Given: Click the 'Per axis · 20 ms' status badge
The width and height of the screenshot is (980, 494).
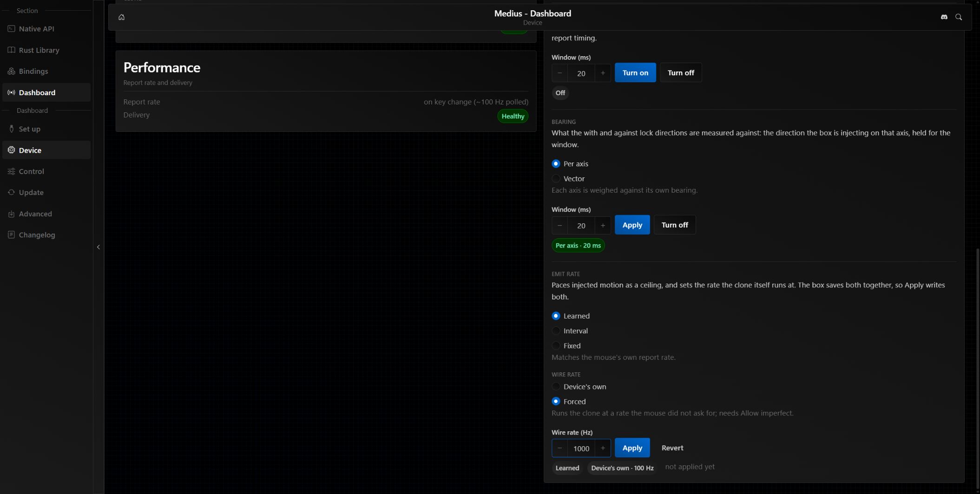Looking at the screenshot, I should pos(578,246).
